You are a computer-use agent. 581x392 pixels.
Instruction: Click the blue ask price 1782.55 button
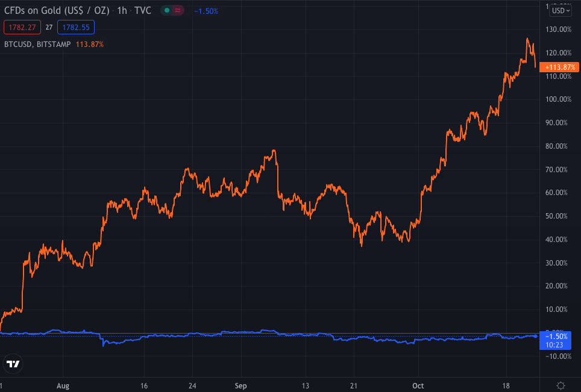click(x=75, y=26)
